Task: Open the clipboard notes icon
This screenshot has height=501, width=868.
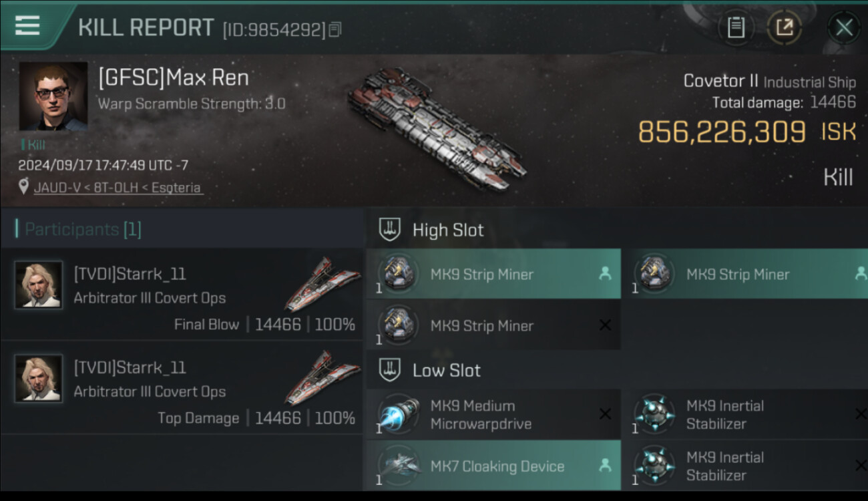Action: click(735, 27)
